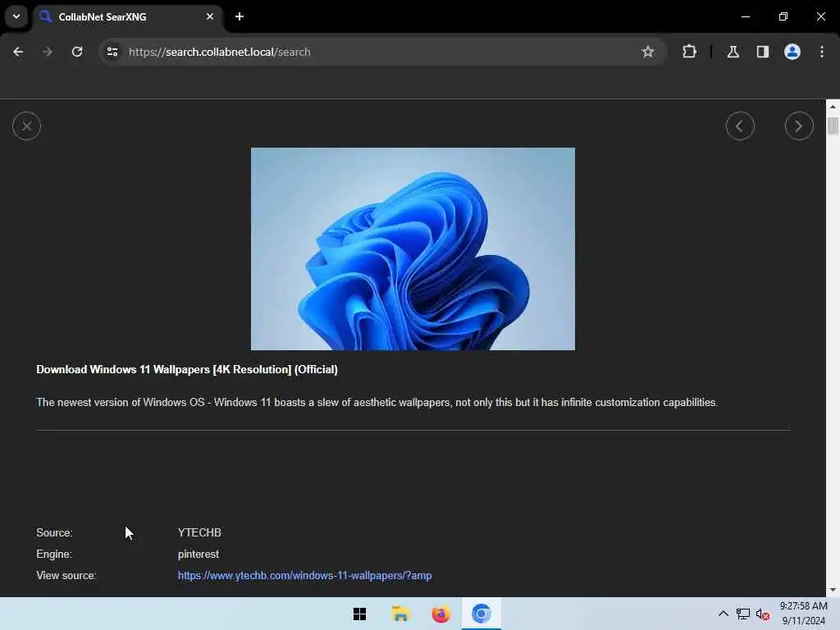The height and width of the screenshot is (630, 840).
Task: Open the Extensions puzzle icon
Action: (689, 52)
